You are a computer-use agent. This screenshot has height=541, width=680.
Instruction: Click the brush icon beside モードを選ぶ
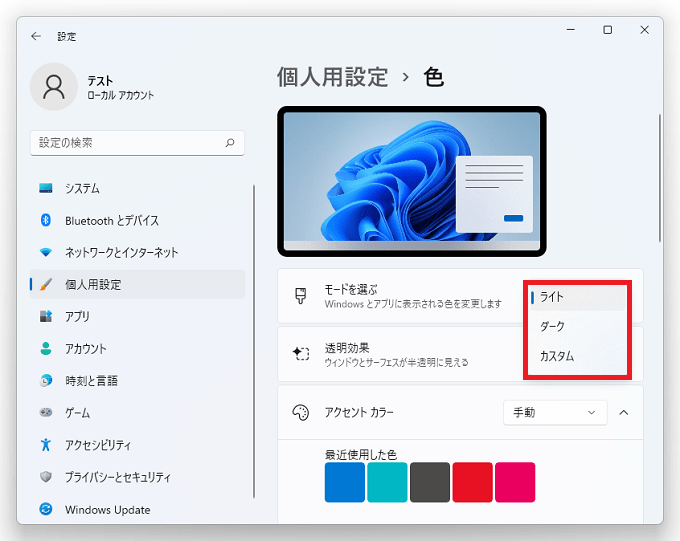[x=301, y=296]
